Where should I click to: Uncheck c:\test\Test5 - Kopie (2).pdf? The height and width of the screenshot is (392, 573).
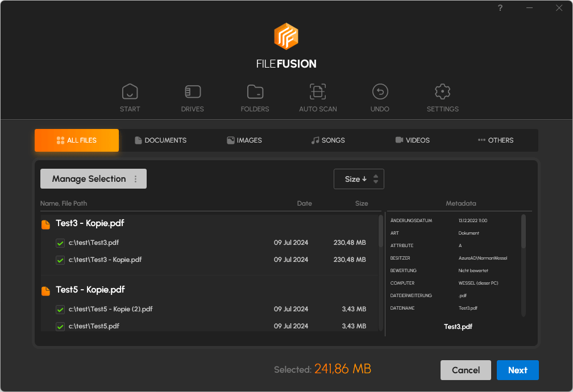[60, 310]
